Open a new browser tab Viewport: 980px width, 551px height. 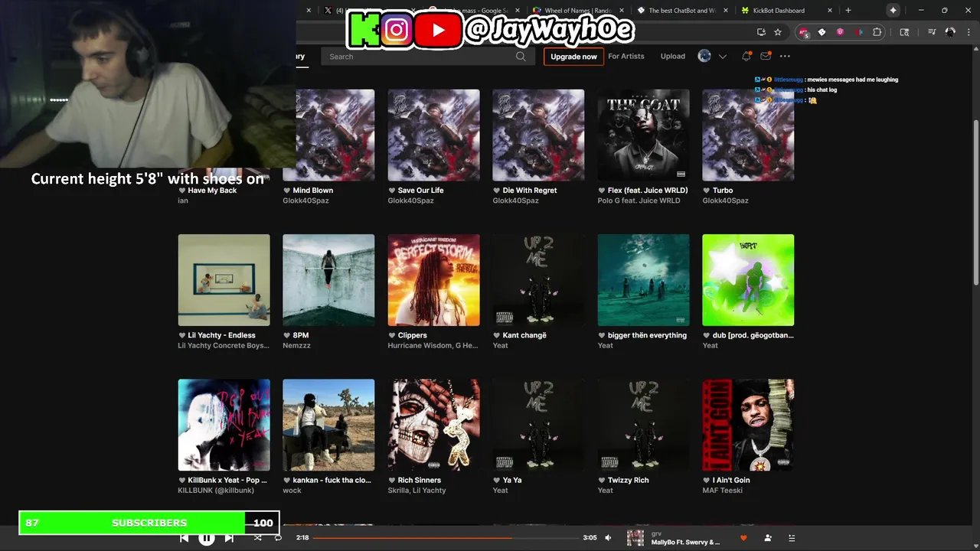(848, 11)
